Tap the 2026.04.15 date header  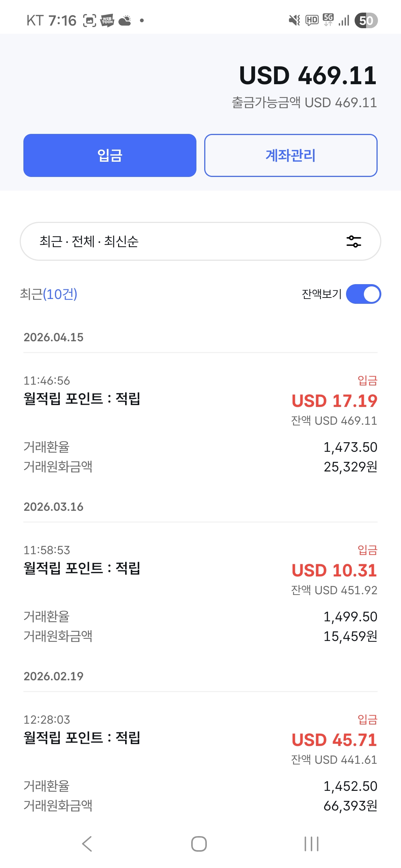point(53,337)
